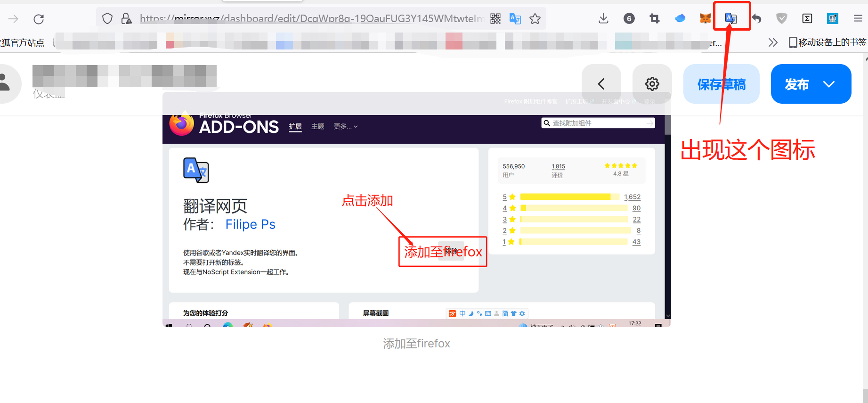Click the Translate Web Pages toolbar icon
Viewport: 868px width, 403px height.
pos(731,18)
